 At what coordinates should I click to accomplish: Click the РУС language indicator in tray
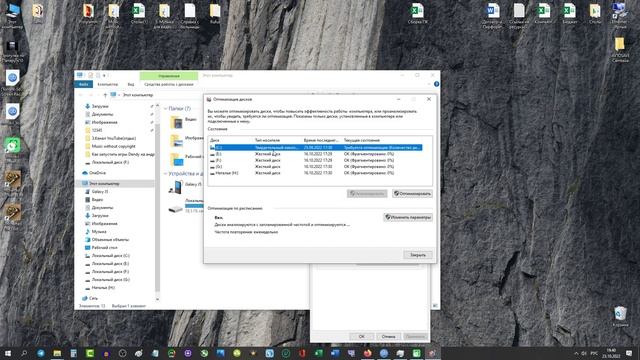(594, 353)
